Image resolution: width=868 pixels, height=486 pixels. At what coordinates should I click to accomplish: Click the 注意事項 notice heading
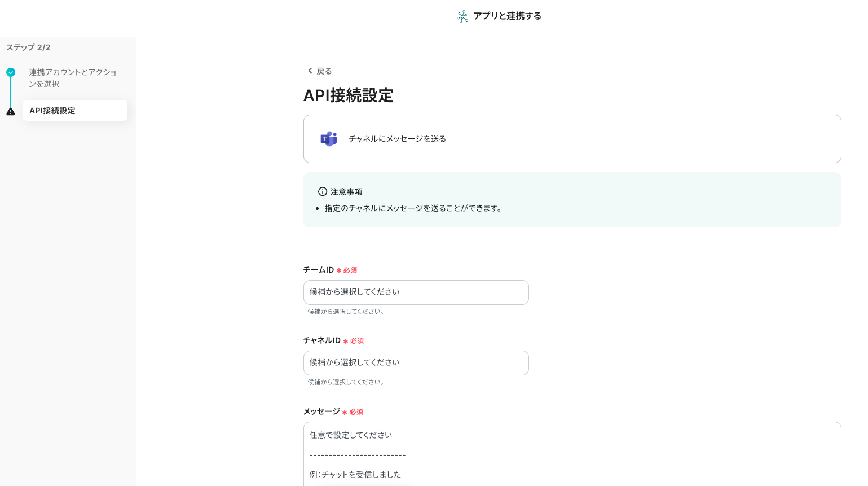(x=346, y=192)
